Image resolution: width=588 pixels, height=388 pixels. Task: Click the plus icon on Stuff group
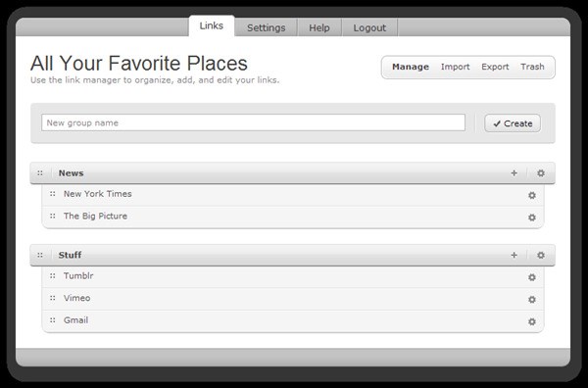click(x=514, y=255)
